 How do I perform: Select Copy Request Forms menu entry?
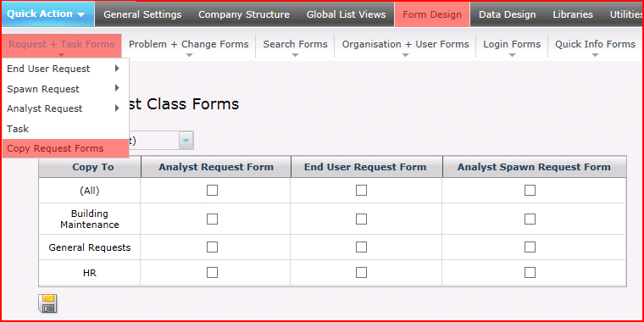66,148
